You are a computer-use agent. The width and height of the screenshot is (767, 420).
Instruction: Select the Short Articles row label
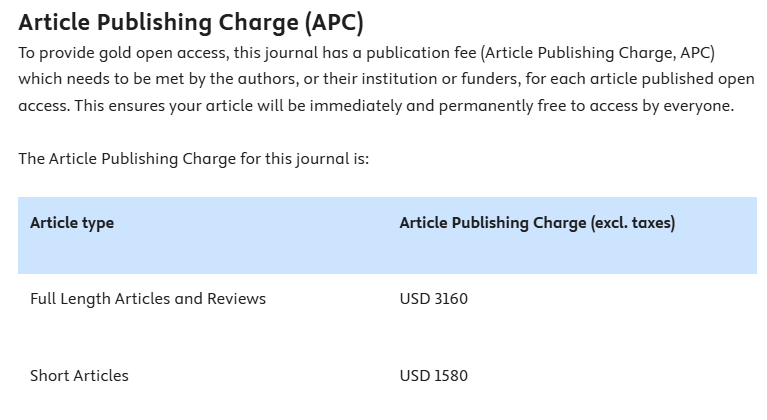[79, 376]
